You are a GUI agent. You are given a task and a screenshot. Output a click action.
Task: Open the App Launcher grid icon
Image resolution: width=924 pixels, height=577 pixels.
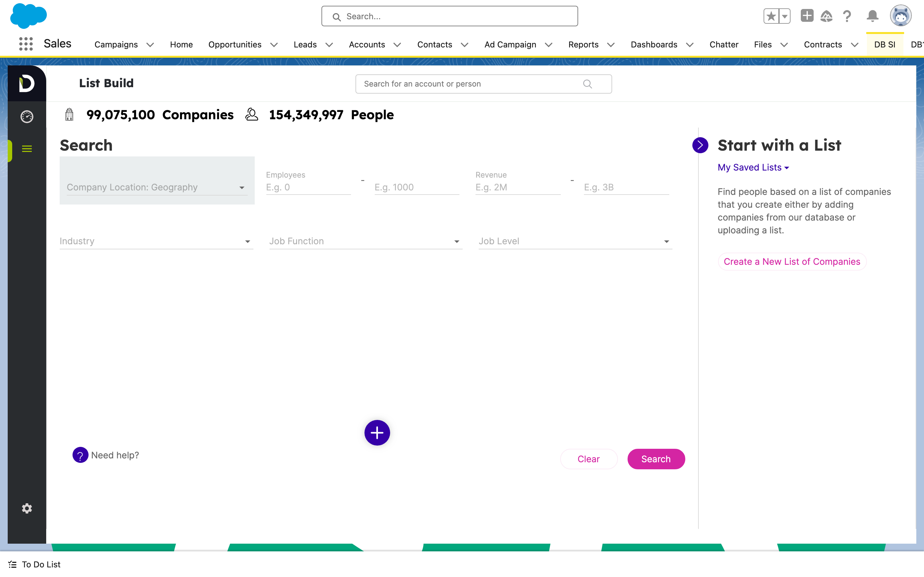[x=26, y=44]
